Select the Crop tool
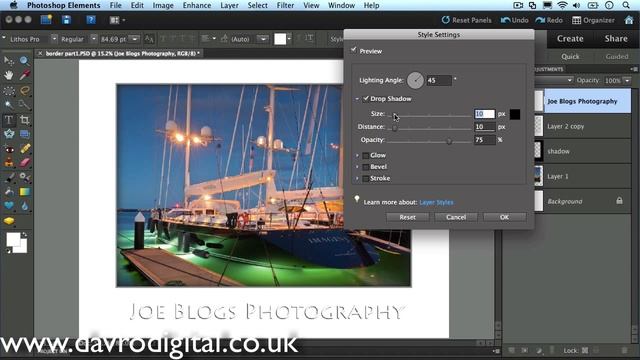640x360 pixels. pyautogui.click(x=24, y=120)
